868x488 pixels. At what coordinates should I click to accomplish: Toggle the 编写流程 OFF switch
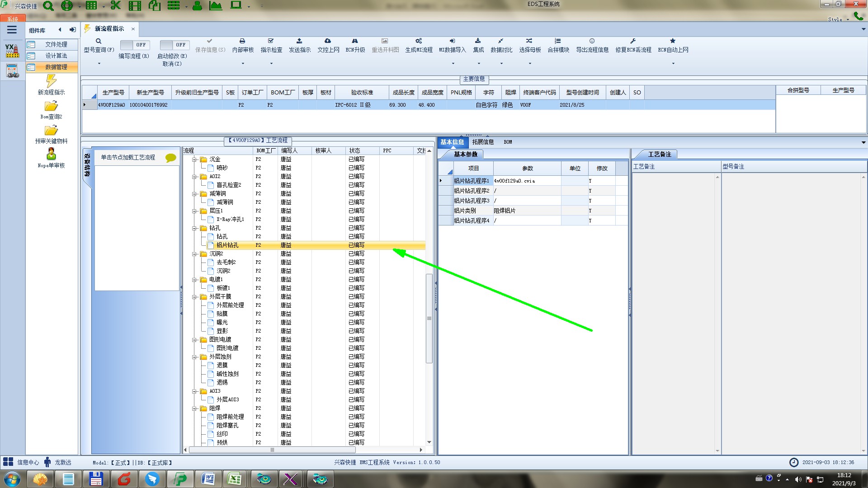[134, 45]
